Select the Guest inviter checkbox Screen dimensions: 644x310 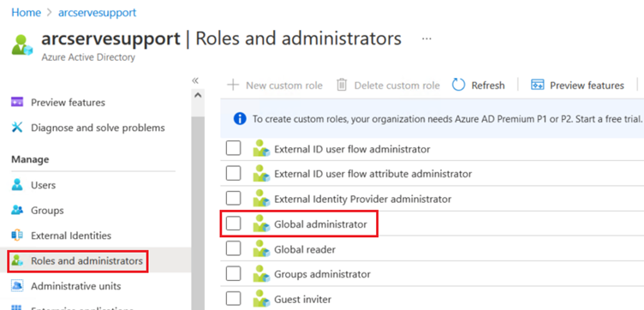(x=233, y=299)
